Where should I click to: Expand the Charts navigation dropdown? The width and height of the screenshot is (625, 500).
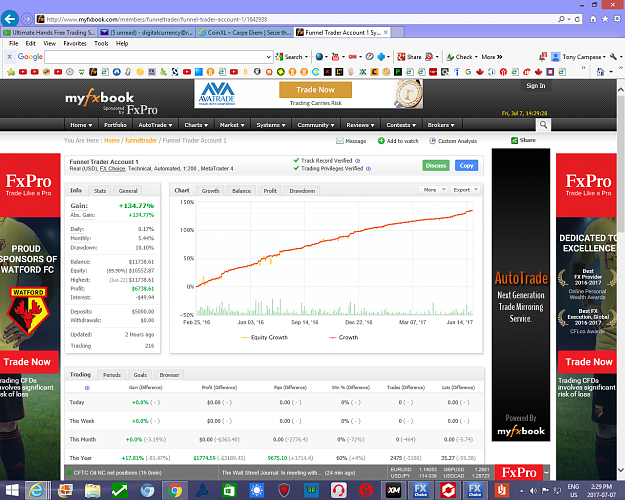coord(196,125)
